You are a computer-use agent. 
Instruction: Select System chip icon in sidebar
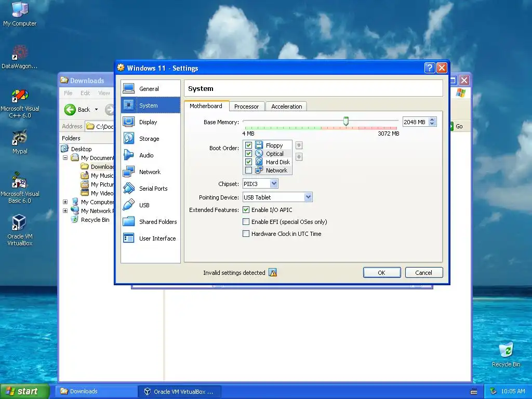point(129,105)
